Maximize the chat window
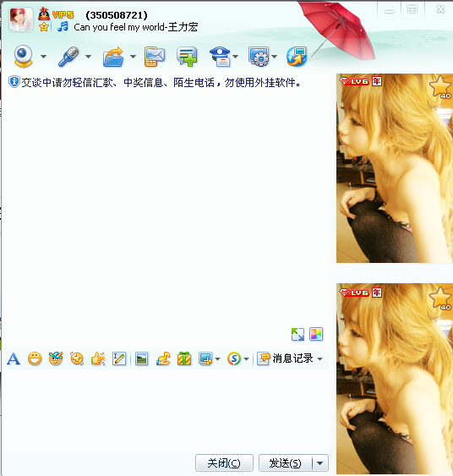Screen dimensions: 453x476 point(412,10)
